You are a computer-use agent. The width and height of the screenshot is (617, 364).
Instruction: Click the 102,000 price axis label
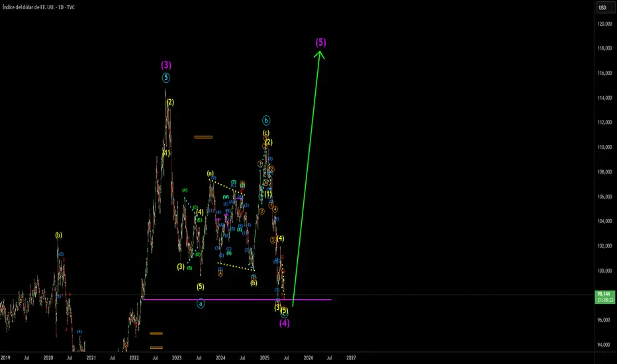click(605, 246)
